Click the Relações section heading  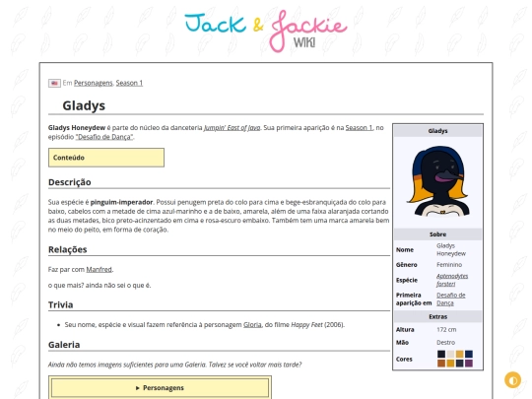(x=68, y=249)
